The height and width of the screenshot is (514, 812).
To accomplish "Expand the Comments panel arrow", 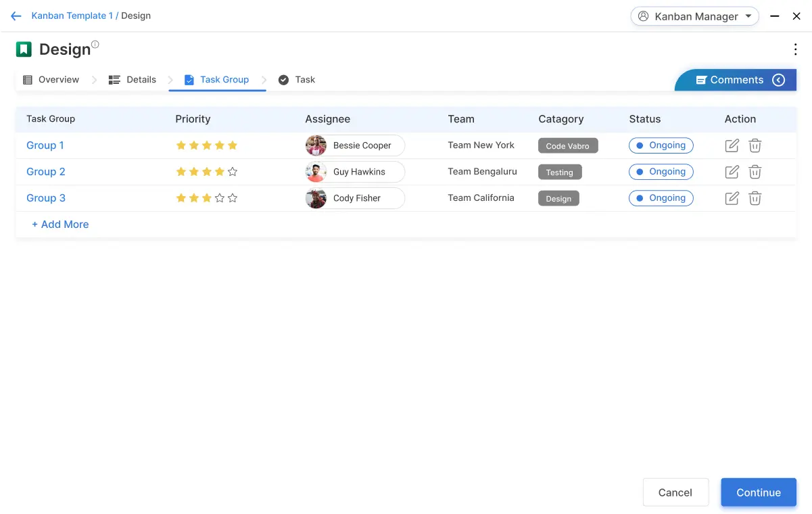I will 779,80.
